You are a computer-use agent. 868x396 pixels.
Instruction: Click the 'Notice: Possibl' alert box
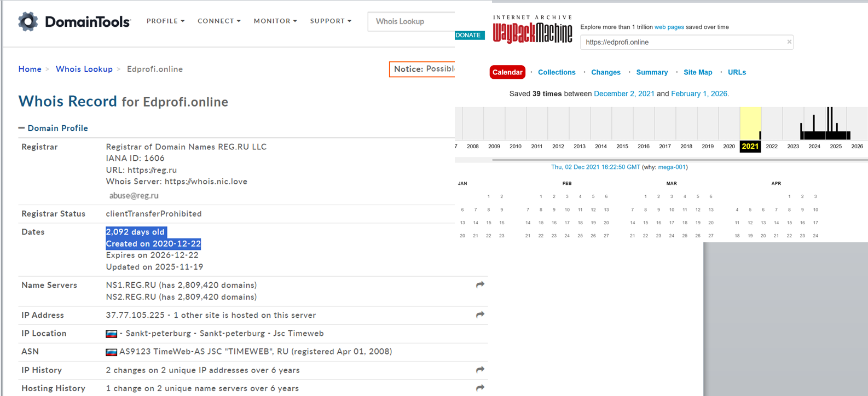point(422,69)
